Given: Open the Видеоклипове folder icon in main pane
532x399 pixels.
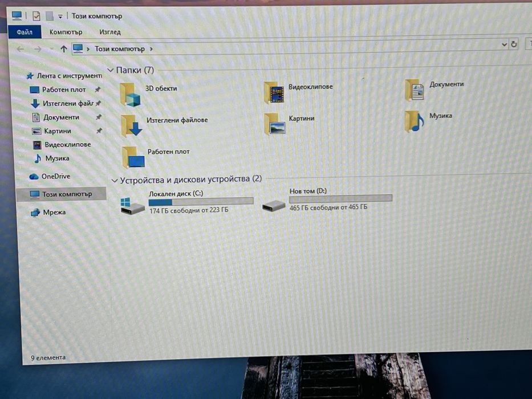Looking at the screenshot, I should tap(274, 92).
